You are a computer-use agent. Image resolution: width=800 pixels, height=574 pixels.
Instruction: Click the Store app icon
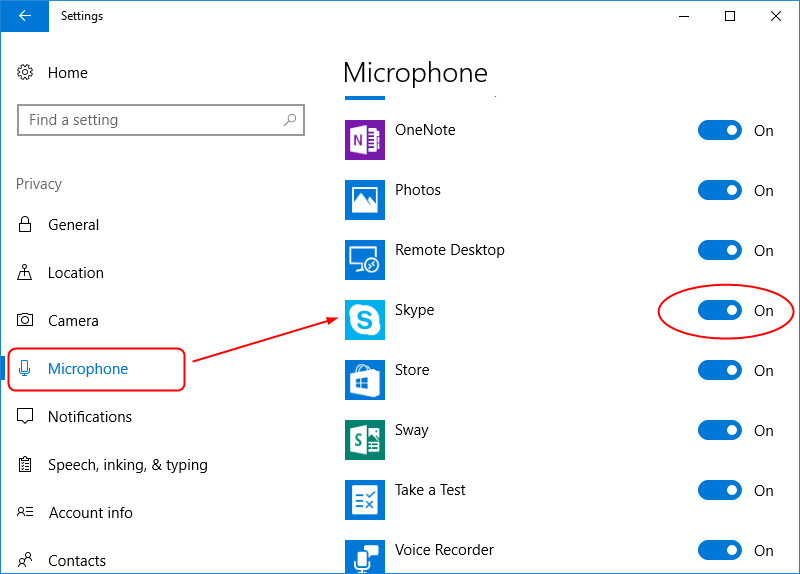pos(365,380)
